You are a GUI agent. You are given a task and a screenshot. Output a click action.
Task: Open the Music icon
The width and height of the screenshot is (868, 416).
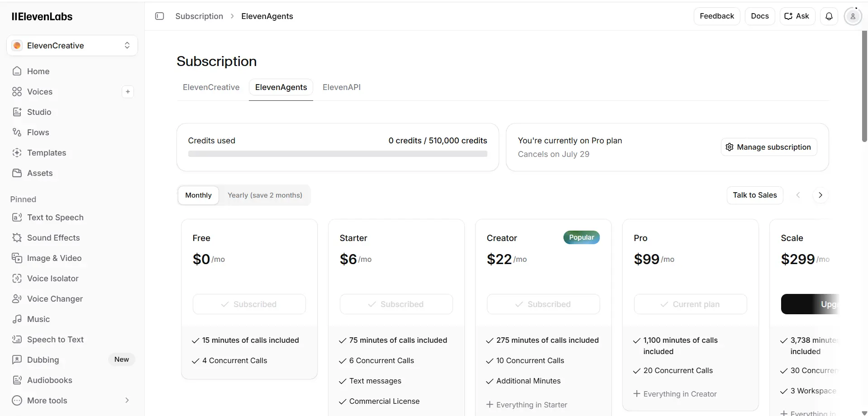click(x=17, y=319)
